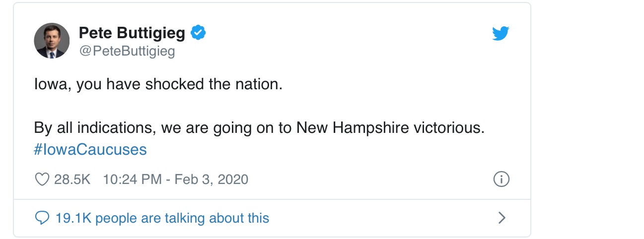Click the Twitter bird logo
Viewport: 644px width, 239px height.
coord(501,34)
